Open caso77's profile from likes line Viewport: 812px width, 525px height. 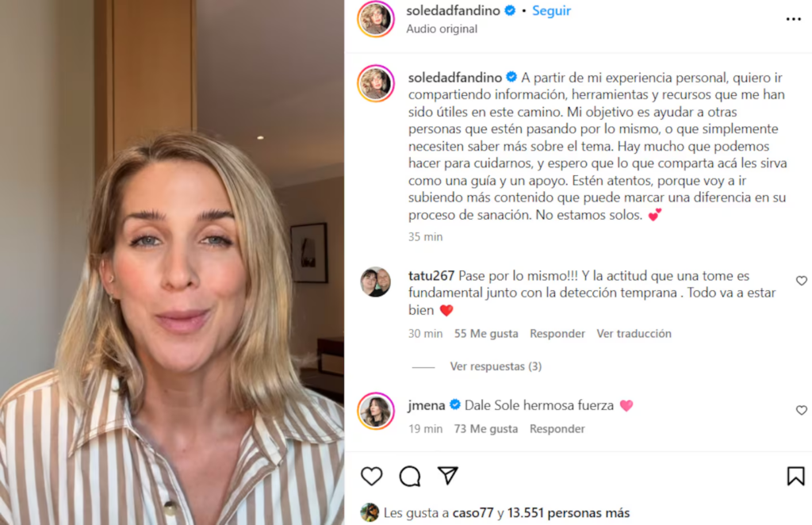pyautogui.click(x=473, y=512)
